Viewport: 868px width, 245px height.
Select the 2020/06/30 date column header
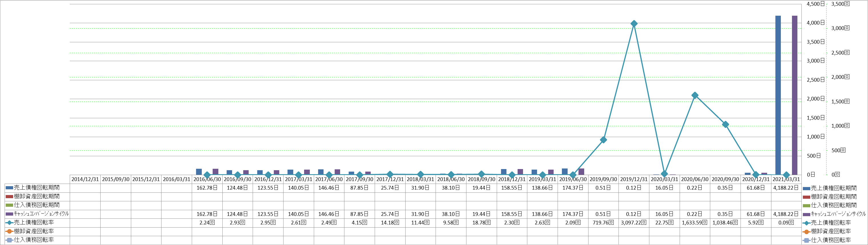[x=695, y=179]
